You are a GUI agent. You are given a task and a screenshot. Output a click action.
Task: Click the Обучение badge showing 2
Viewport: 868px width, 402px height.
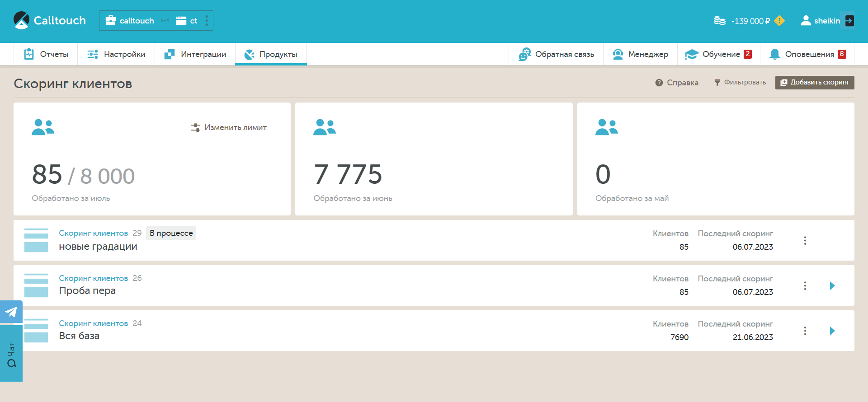click(x=748, y=54)
